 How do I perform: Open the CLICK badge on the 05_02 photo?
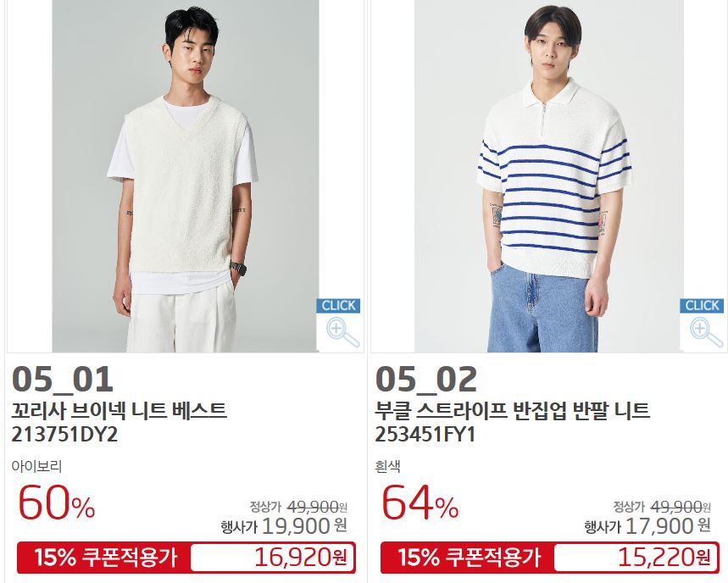pos(702,305)
